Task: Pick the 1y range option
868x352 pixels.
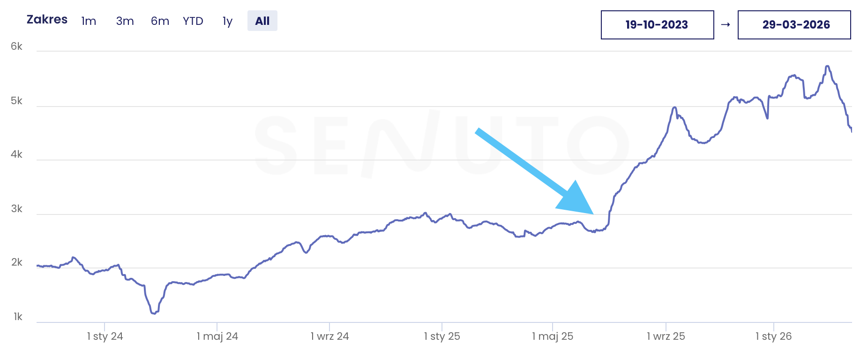Action: (227, 21)
